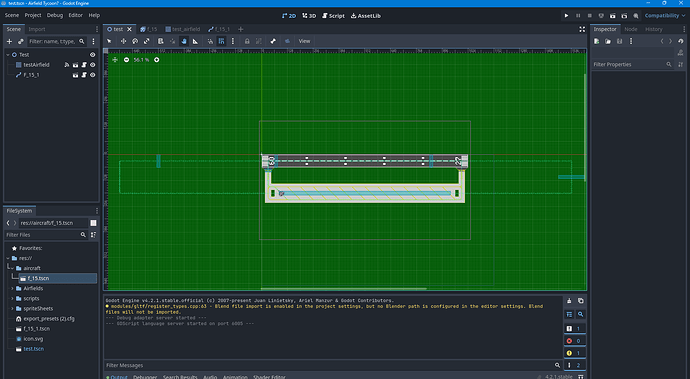This screenshot has height=379, width=690.
Task: Lock the selected node with lock icon
Action: coord(247,41)
